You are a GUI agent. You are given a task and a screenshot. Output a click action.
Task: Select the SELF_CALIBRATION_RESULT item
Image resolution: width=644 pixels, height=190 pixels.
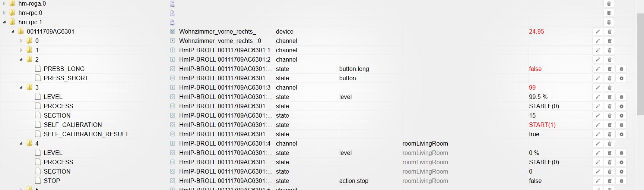point(86,134)
